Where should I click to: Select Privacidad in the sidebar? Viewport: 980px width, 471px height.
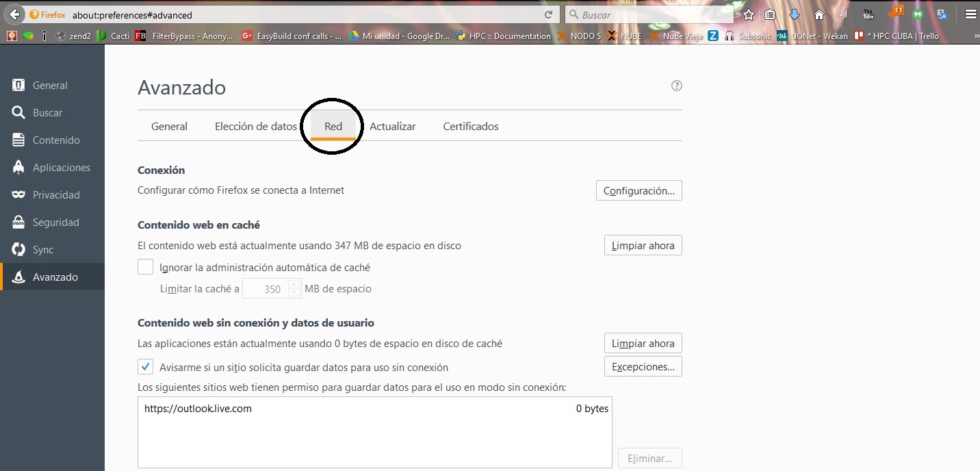pos(56,195)
